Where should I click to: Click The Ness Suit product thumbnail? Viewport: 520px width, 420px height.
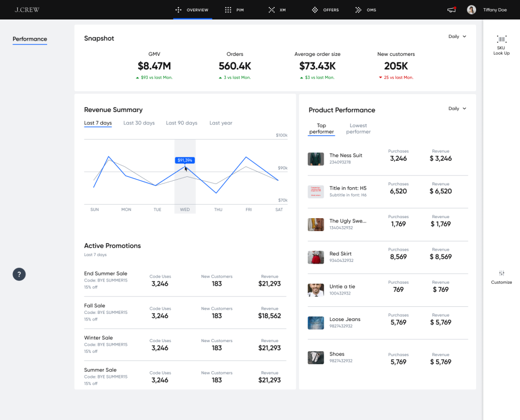tap(316, 159)
